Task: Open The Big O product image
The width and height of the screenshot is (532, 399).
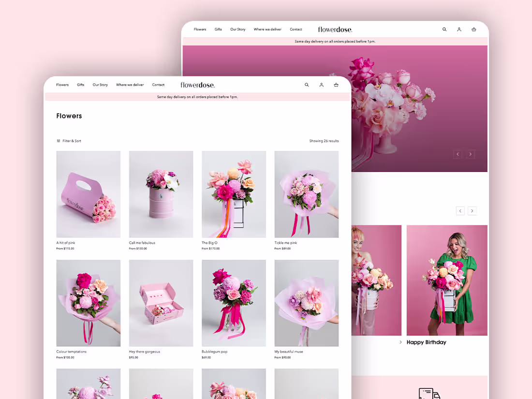Action: click(234, 194)
